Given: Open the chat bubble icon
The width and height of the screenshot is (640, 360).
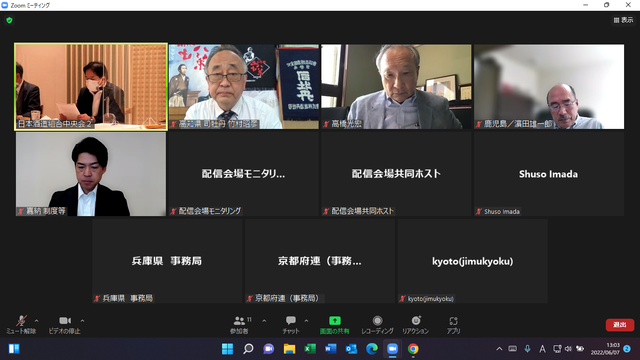Looking at the screenshot, I should coord(291,320).
